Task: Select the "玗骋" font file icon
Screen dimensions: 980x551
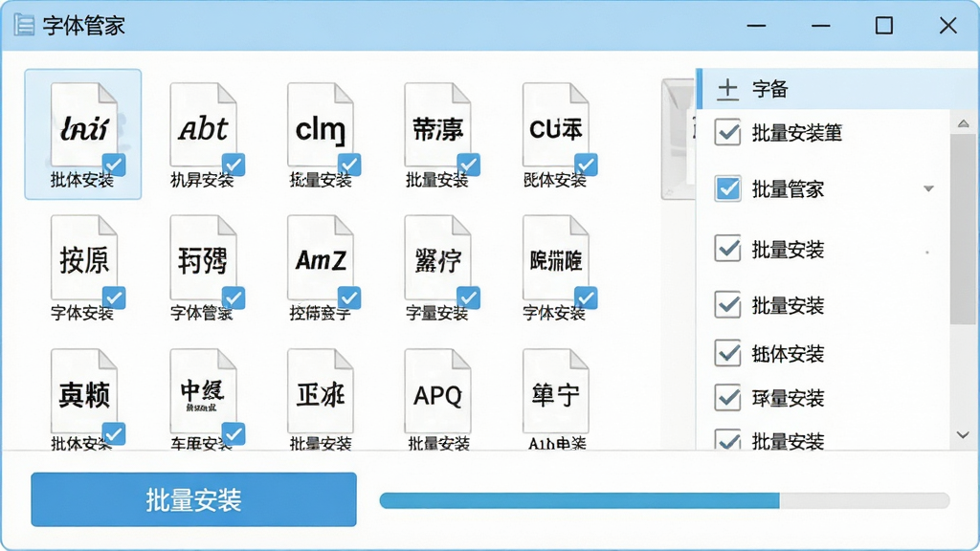Action: (203, 257)
